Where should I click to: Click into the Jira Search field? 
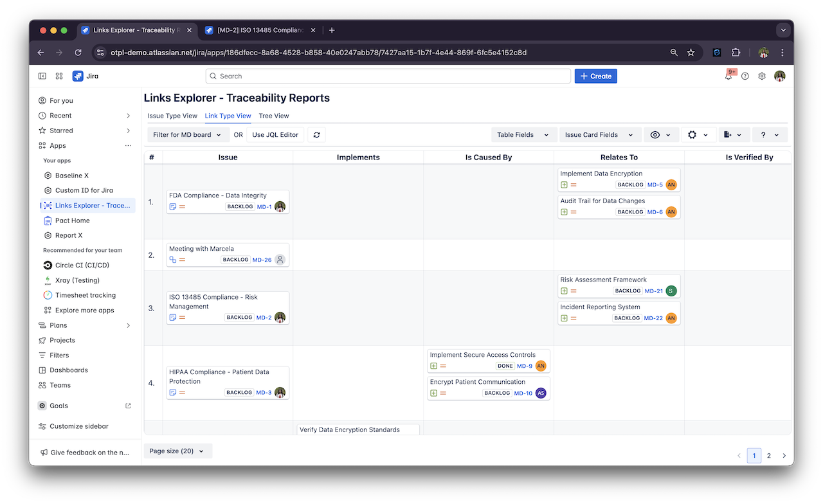click(388, 76)
